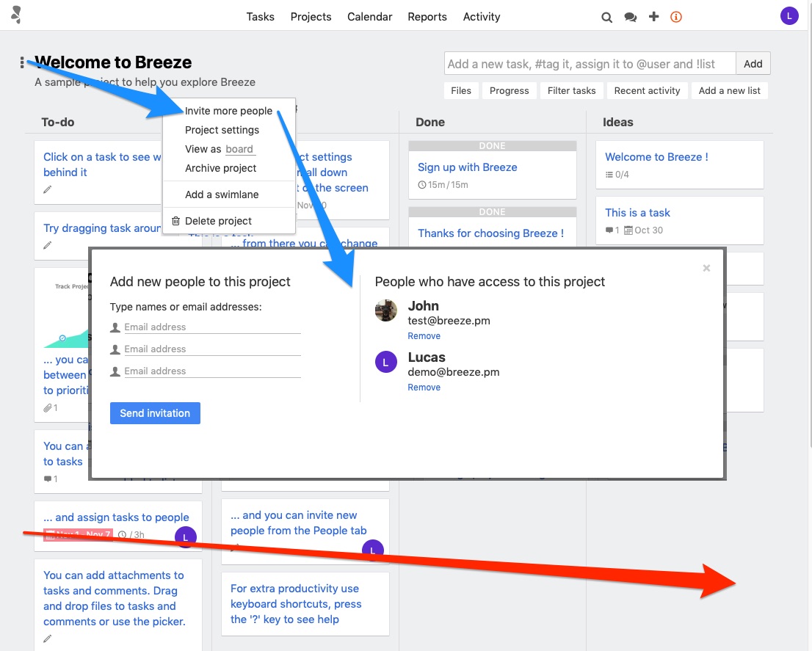Viewport: 812px width, 651px height.
Task: Click checklist icon on Welcome to Breeze card
Action: coord(609,175)
